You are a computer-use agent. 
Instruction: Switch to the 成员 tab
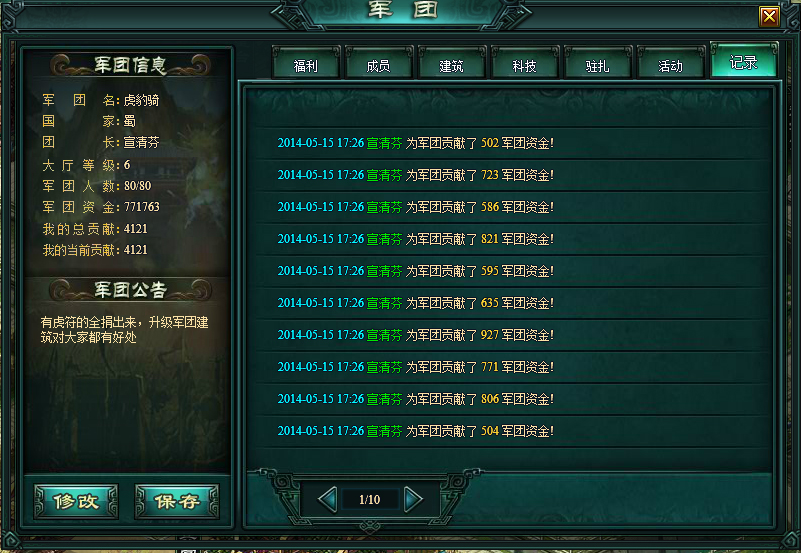(x=379, y=65)
